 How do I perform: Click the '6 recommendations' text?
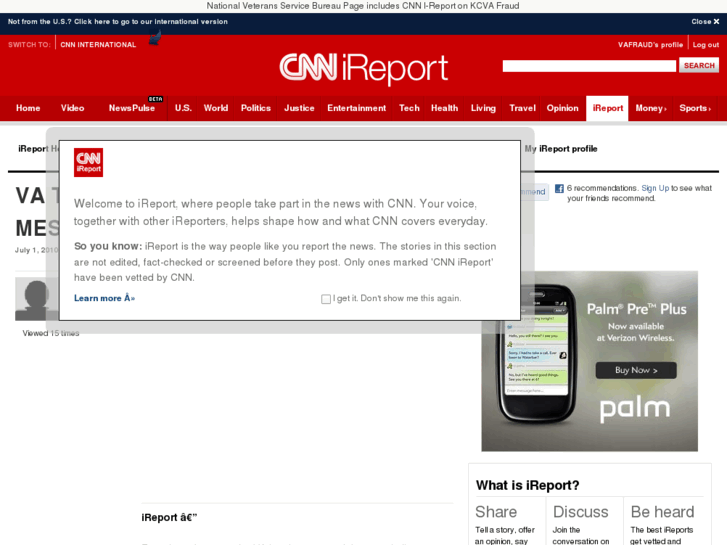602,188
